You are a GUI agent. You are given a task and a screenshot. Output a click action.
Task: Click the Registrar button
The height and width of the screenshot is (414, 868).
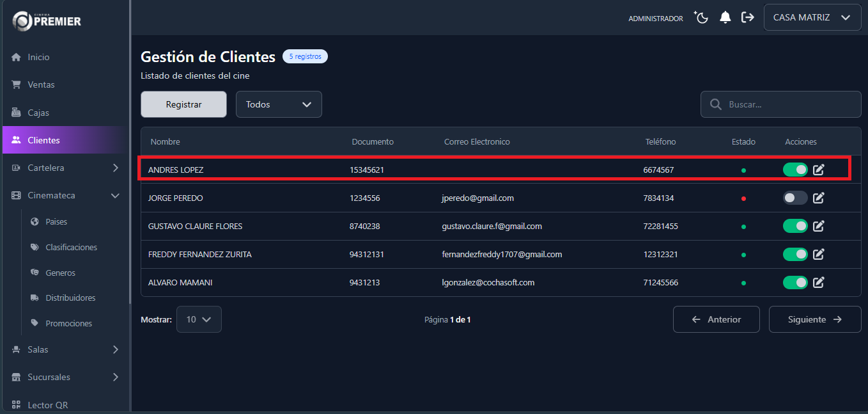pyautogui.click(x=183, y=104)
